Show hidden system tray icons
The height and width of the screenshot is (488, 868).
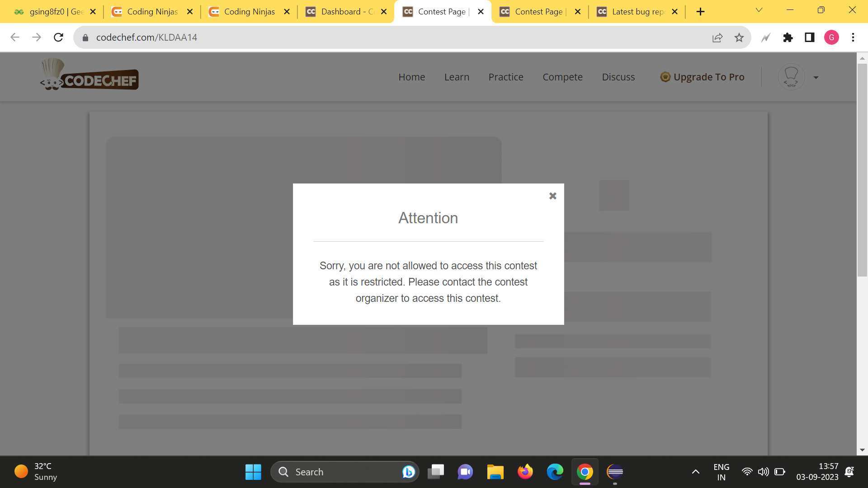click(696, 472)
